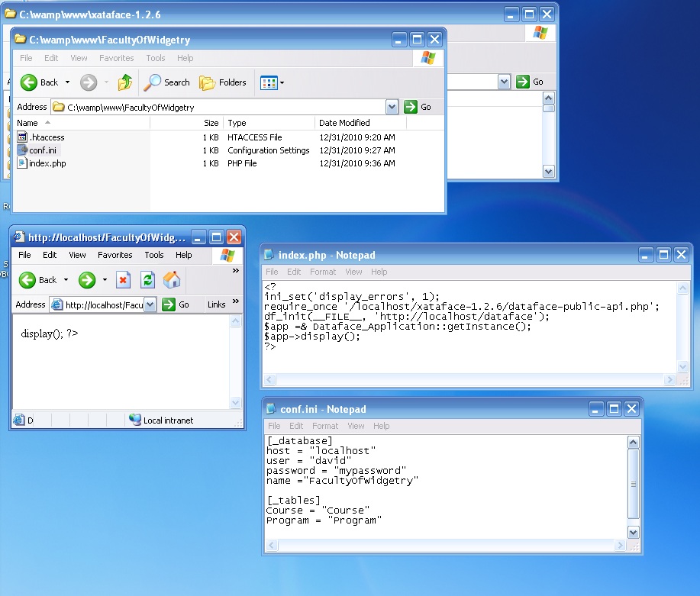Click Forward arrow in the localhost browser window

86,280
